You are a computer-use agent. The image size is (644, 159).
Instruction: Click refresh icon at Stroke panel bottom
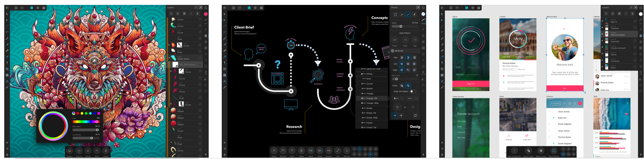(x=415, y=115)
